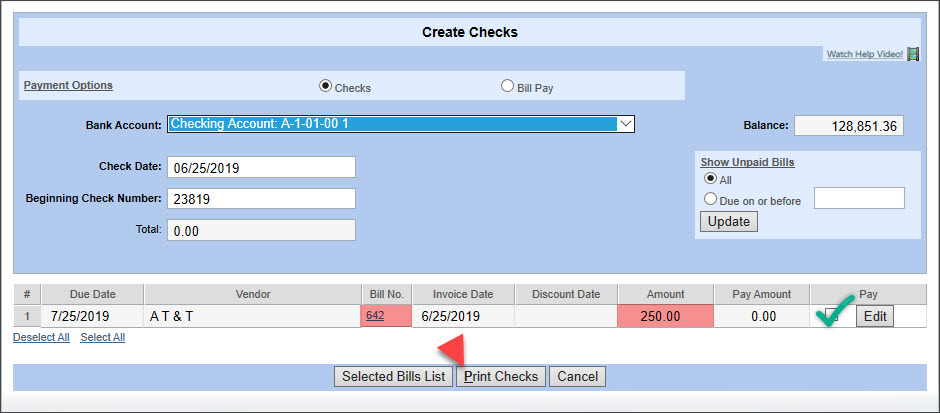Viewport: 940px width, 413px height.
Task: Click the Beginning Check Number field
Action: click(x=261, y=199)
